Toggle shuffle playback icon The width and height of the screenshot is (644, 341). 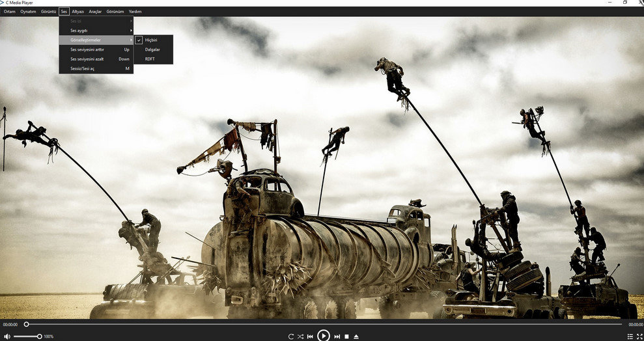click(x=300, y=336)
